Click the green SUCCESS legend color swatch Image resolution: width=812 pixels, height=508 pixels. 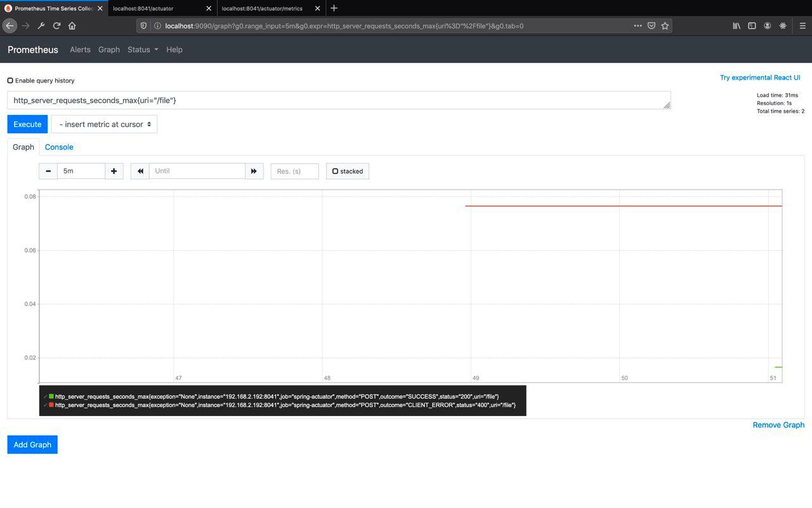tap(51, 396)
